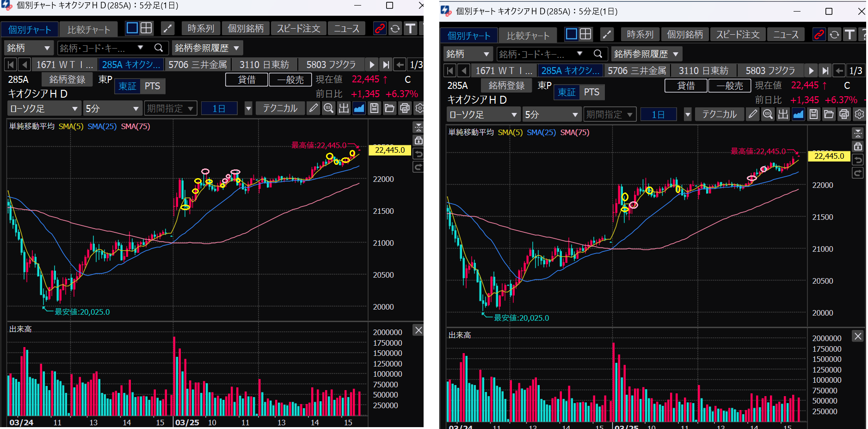Click the スピード注文 button in the left window
The width and height of the screenshot is (868, 429).
coord(298,29)
